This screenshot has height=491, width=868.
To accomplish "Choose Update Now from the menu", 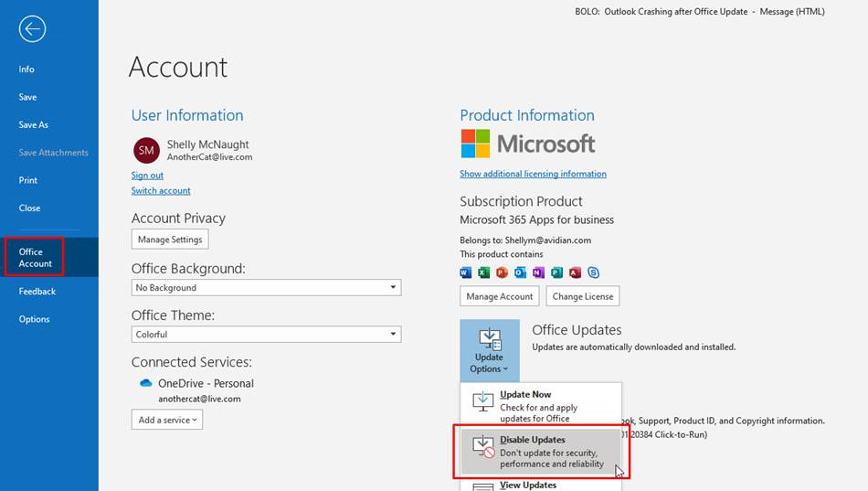I will click(540, 406).
